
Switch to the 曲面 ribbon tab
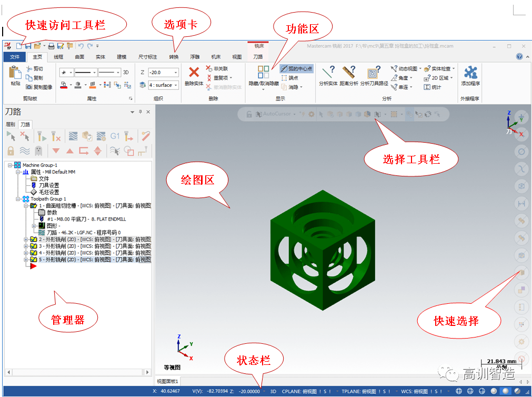(79, 57)
